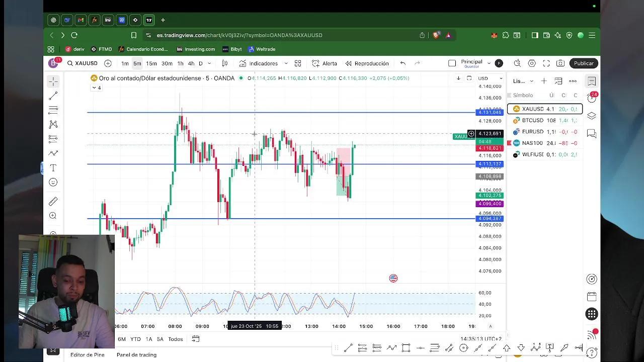644x362 pixels.
Task: Open the Panel de trading tab
Action: (x=136, y=354)
